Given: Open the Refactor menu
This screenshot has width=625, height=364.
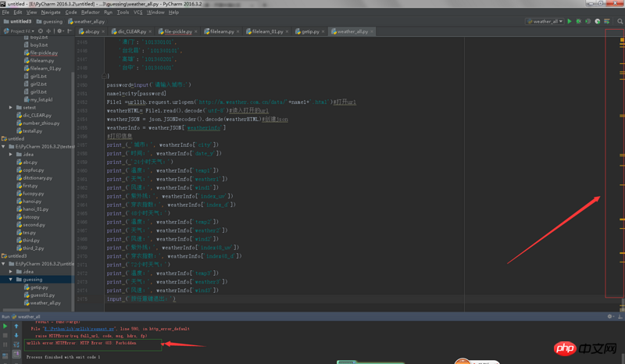Looking at the screenshot, I should pos(90,12).
